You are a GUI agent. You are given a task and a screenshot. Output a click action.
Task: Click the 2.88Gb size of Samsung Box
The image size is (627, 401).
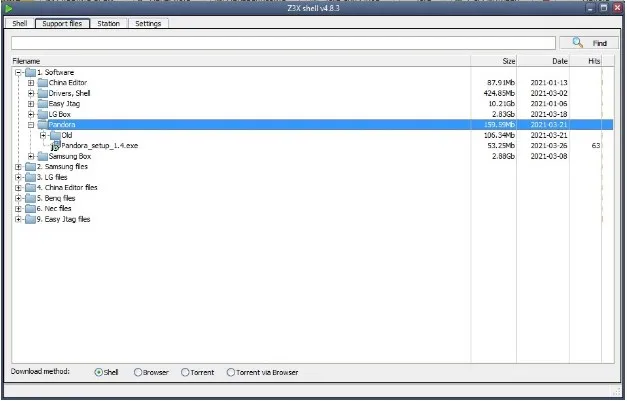point(503,156)
